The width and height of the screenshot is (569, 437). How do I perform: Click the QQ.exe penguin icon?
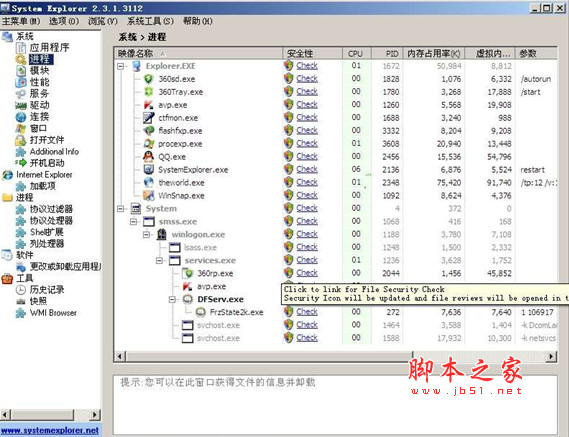click(148, 157)
